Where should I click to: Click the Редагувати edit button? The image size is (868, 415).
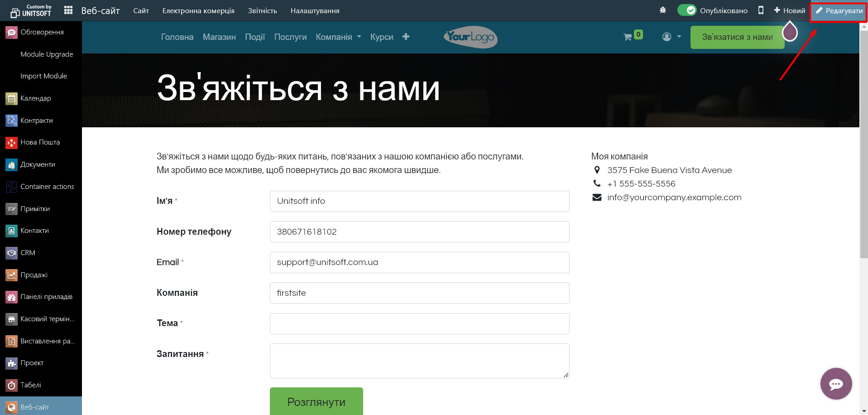(x=839, y=11)
